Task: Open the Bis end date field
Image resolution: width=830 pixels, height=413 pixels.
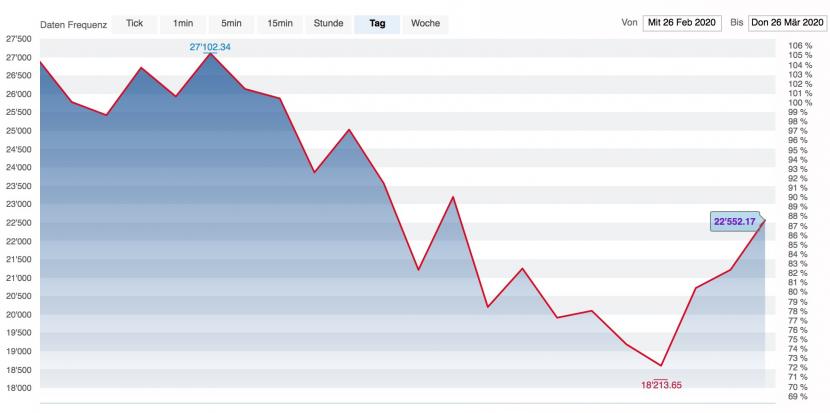Action: point(787,23)
